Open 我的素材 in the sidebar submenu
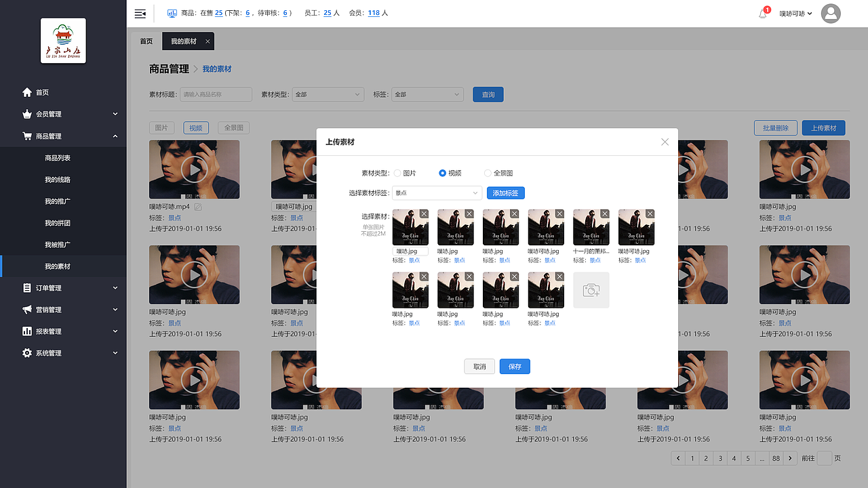The image size is (868, 488). (58, 266)
